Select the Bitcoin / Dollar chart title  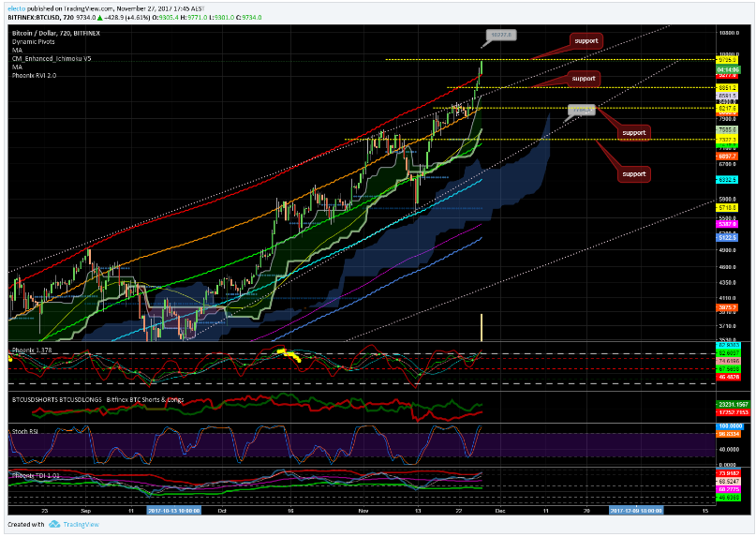pos(56,34)
